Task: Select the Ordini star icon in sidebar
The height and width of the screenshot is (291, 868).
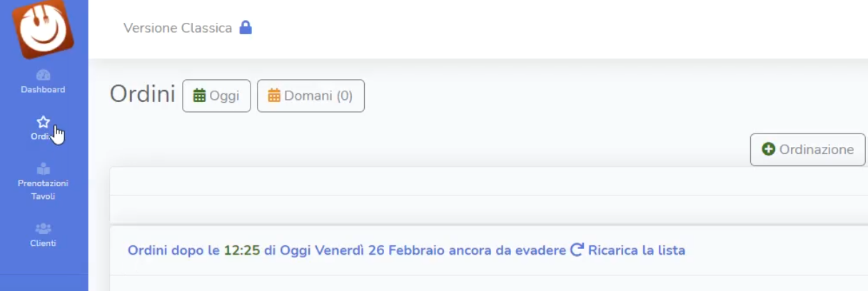Action: (x=43, y=122)
